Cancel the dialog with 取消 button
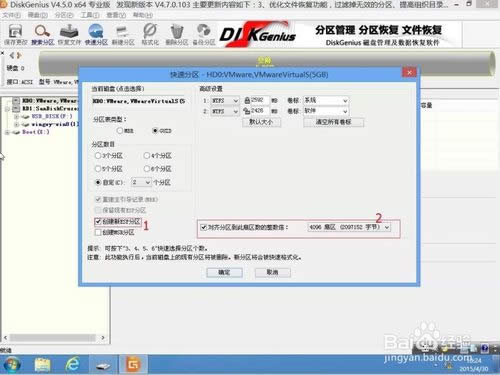The height and width of the screenshot is (375, 500). point(273,273)
